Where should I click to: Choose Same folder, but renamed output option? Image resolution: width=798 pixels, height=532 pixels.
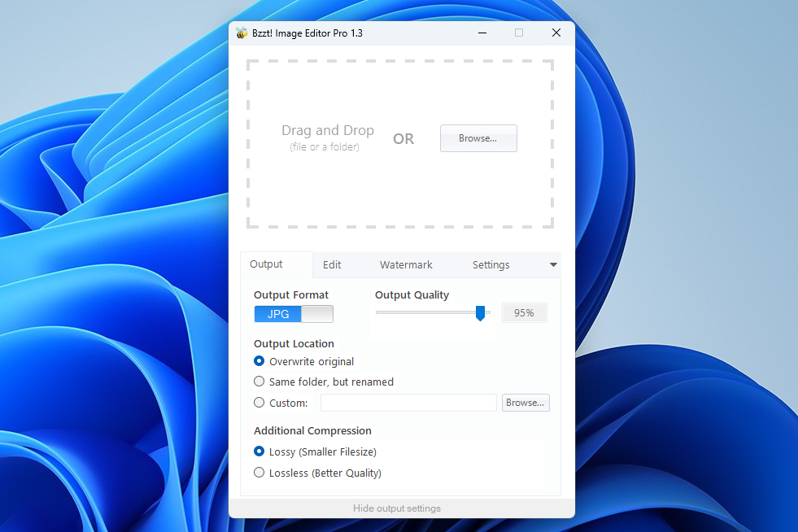tap(259, 382)
